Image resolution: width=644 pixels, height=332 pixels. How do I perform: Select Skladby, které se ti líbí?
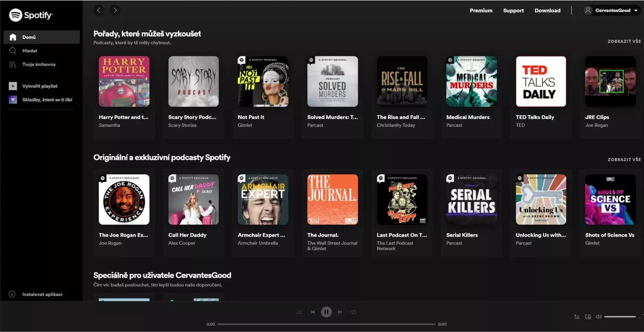click(47, 100)
